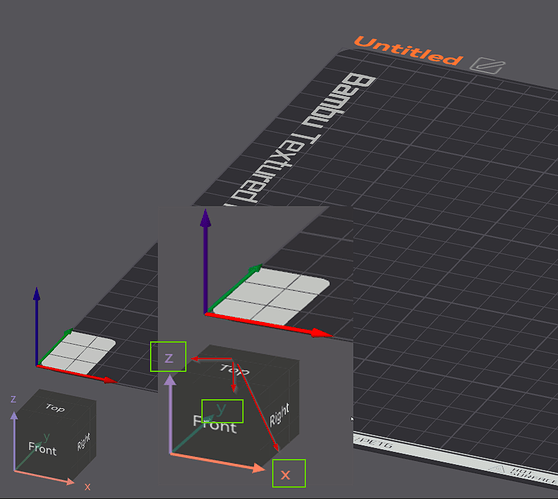
Task: Click the red X-axis arrow on the enlarged plate
Action: pyautogui.click(x=269, y=325)
